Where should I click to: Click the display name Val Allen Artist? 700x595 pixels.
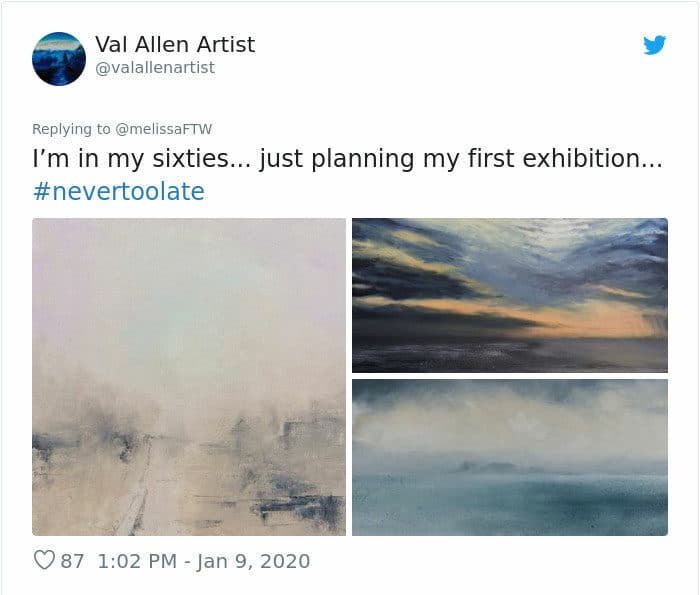(x=175, y=45)
